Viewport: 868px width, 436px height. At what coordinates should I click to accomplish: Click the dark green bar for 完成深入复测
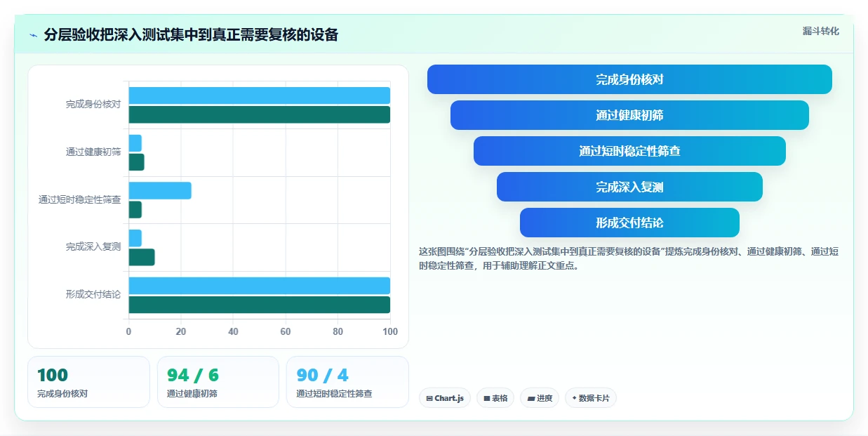(x=141, y=257)
